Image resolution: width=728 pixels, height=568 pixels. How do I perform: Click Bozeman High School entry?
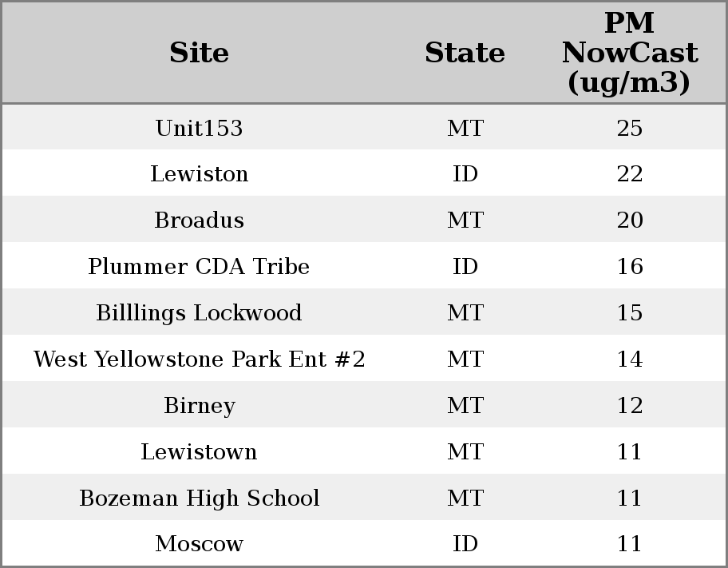coord(199,498)
